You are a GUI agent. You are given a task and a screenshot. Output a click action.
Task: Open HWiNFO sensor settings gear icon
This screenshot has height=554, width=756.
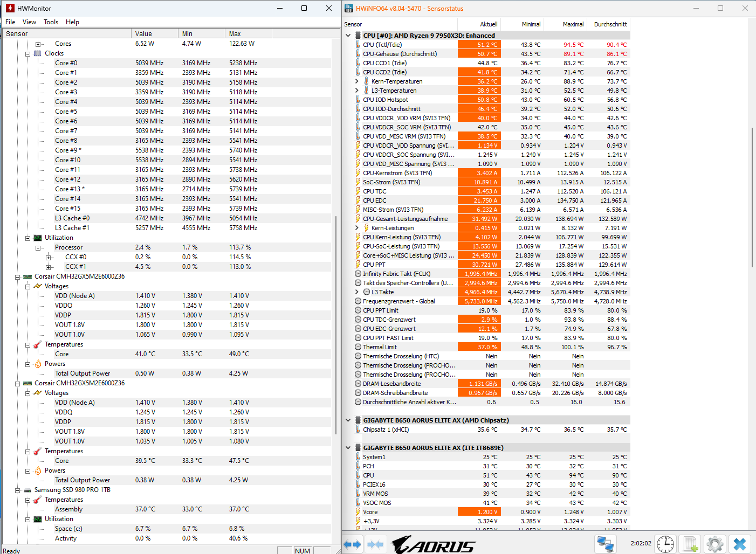[715, 544]
